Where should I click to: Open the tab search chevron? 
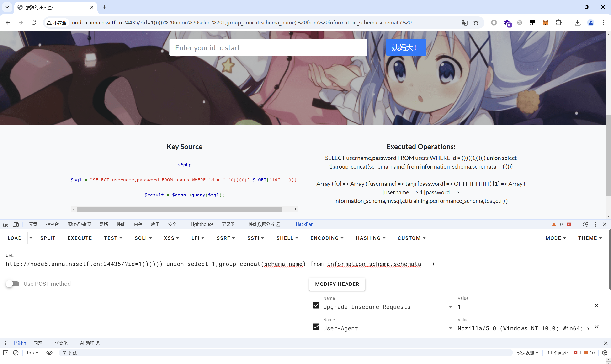coord(7,7)
